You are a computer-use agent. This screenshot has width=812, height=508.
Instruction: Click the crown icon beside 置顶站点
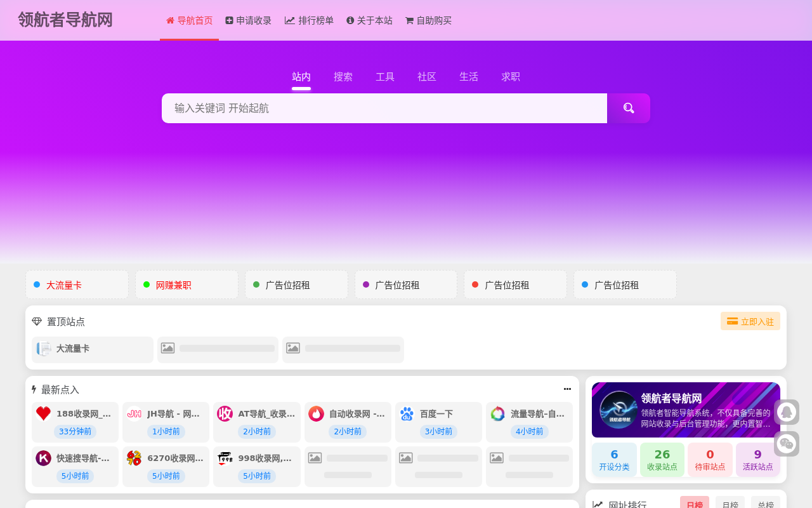[36, 321]
